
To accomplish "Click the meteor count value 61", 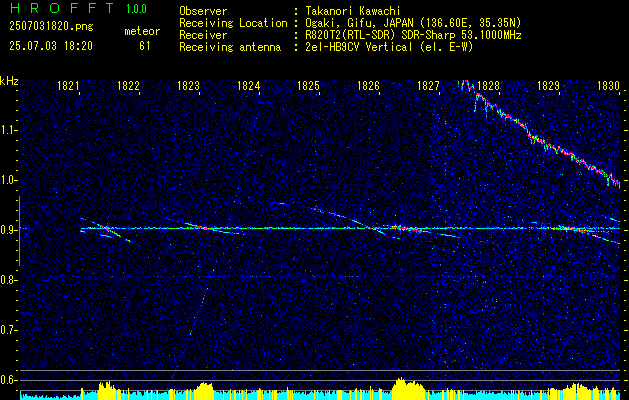I will [x=144, y=46].
